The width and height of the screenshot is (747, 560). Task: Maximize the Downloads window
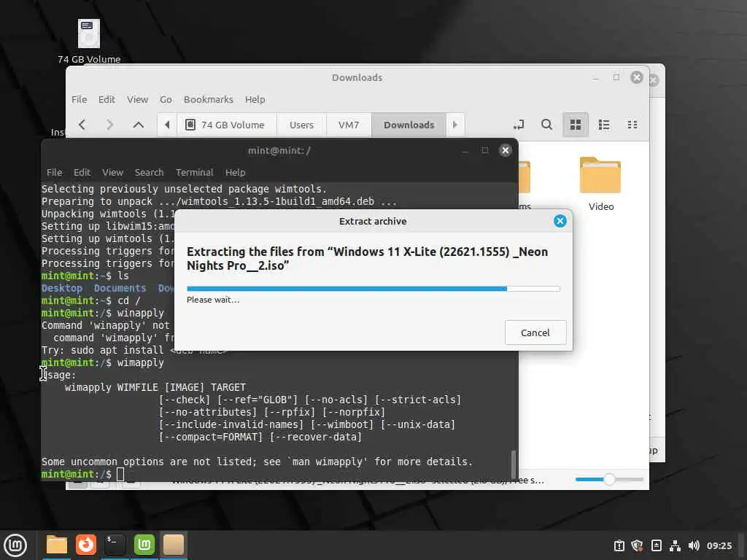616,77
